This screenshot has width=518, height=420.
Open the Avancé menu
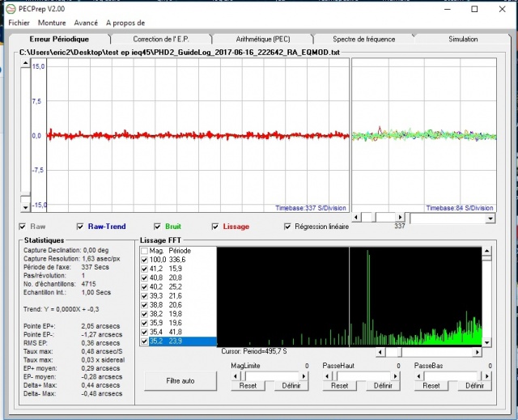[x=86, y=23]
